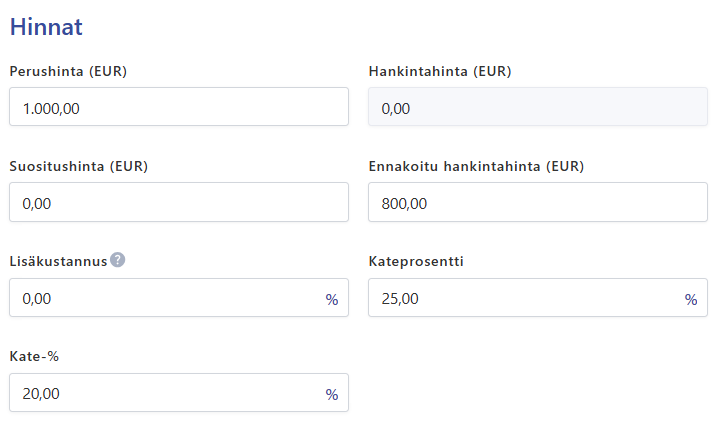Viewport: 713px width, 425px height.
Task: Focus the Lisäkustannus percentage input field
Action: [x=179, y=298]
